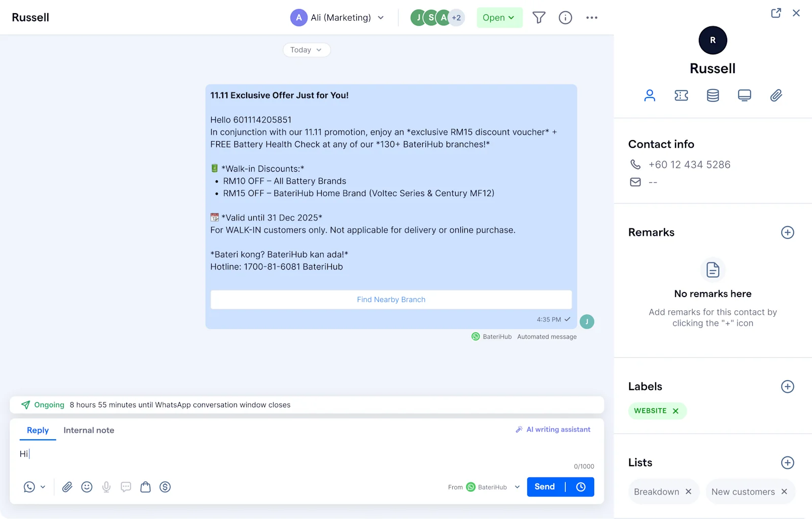
Task: Open the attachments paperclip in contact panel
Action: (776, 95)
